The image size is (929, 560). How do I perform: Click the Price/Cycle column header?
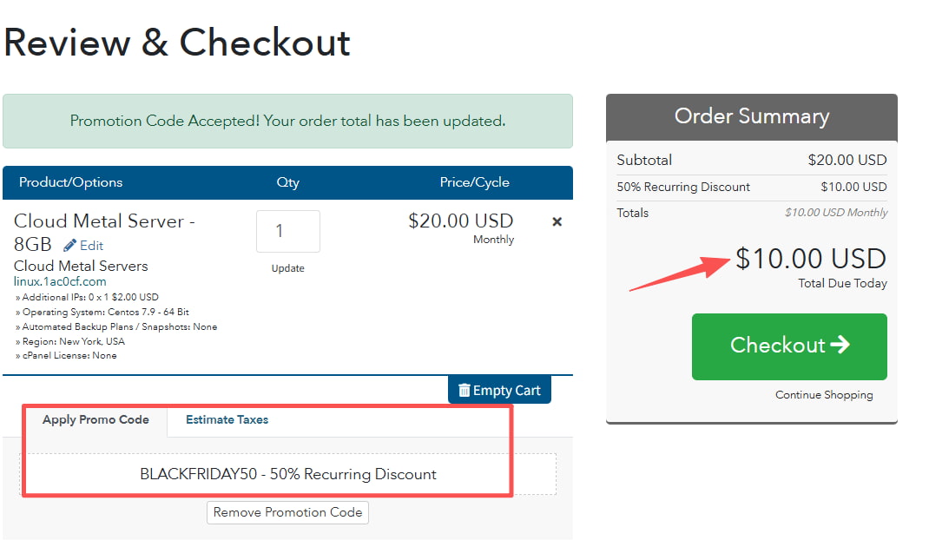(x=474, y=182)
